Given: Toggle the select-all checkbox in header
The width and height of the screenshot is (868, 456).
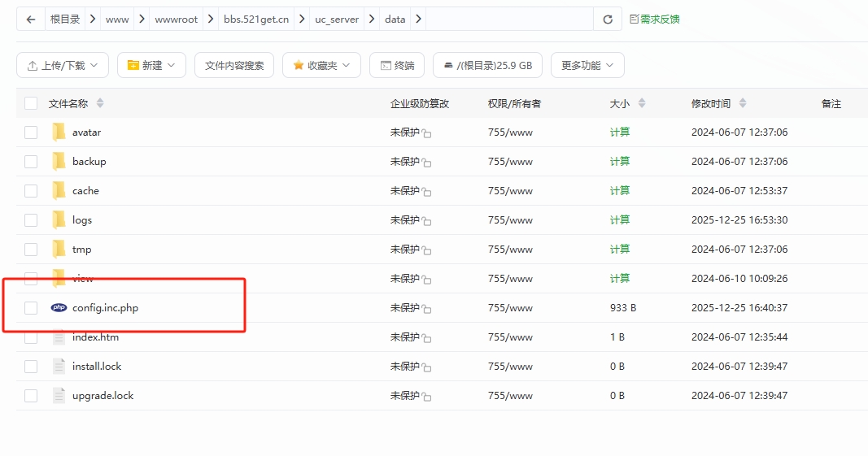Looking at the screenshot, I should click(31, 103).
